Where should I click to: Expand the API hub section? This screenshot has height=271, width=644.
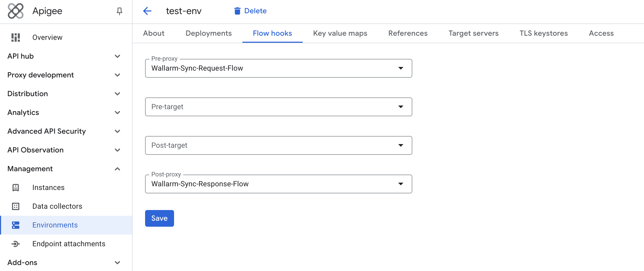pyautogui.click(x=117, y=56)
